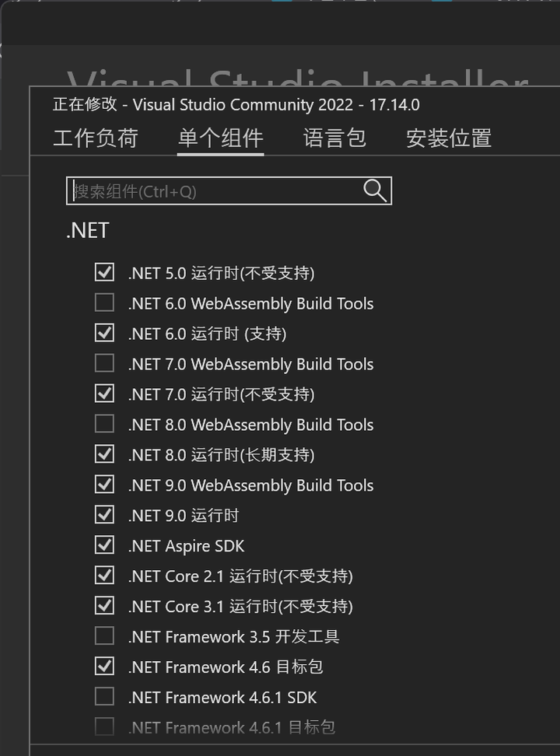Click the search magnifier icon

(374, 191)
